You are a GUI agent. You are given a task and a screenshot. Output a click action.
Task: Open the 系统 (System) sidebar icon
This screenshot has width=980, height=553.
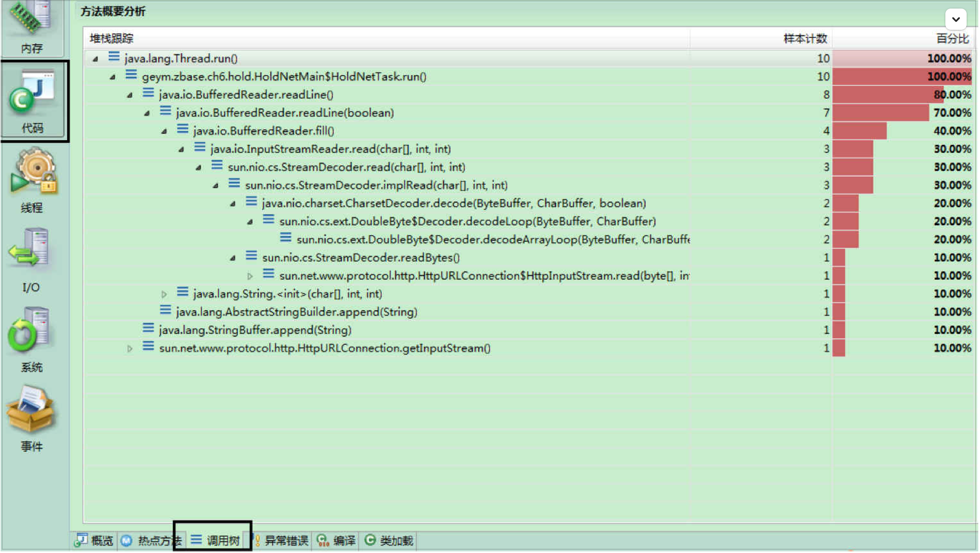pos(31,339)
